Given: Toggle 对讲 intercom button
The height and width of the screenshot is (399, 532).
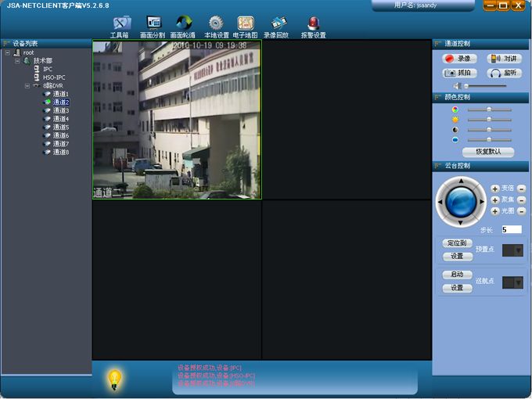Looking at the screenshot, I should pyautogui.click(x=505, y=59).
